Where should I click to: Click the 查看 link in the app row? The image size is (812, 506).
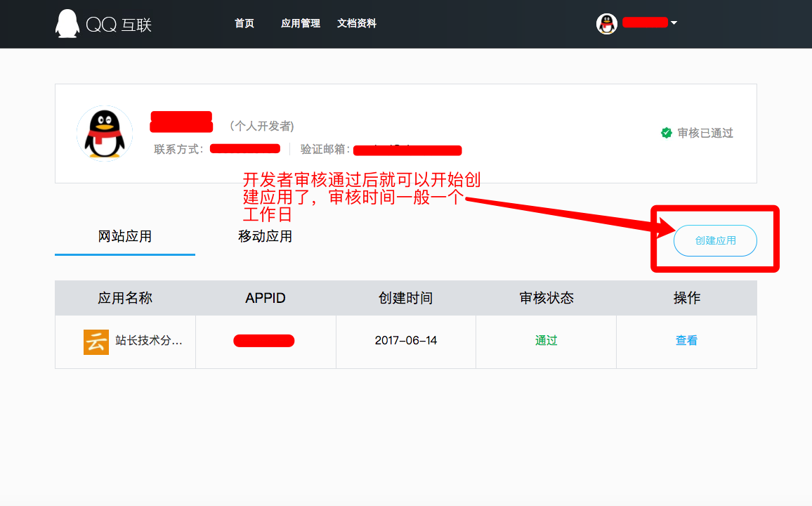point(686,340)
